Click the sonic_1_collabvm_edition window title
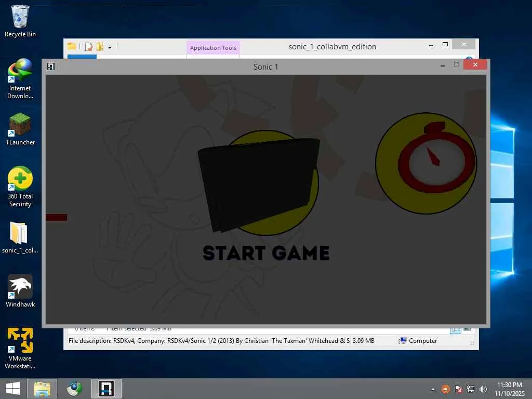The image size is (532, 399). (x=332, y=46)
